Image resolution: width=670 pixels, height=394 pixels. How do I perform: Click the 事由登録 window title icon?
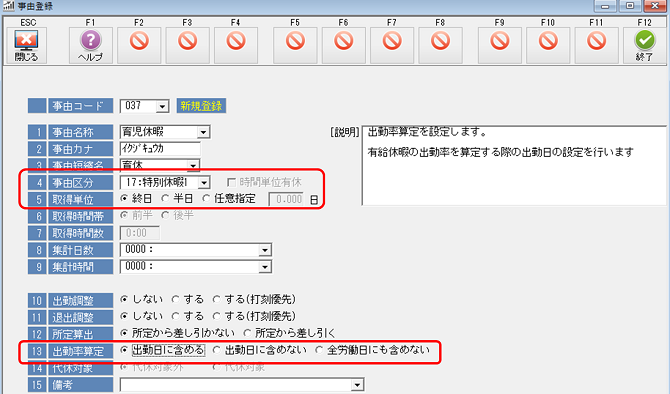tap(9, 6)
